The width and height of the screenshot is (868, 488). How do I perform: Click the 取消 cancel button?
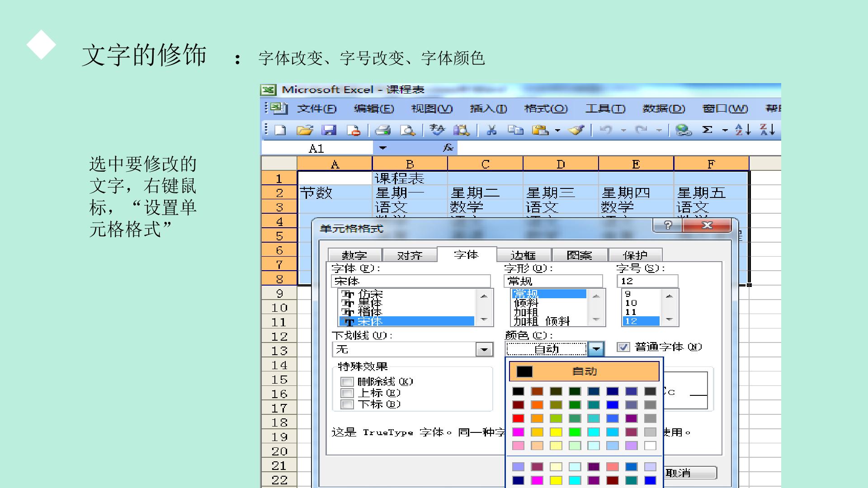(690, 473)
